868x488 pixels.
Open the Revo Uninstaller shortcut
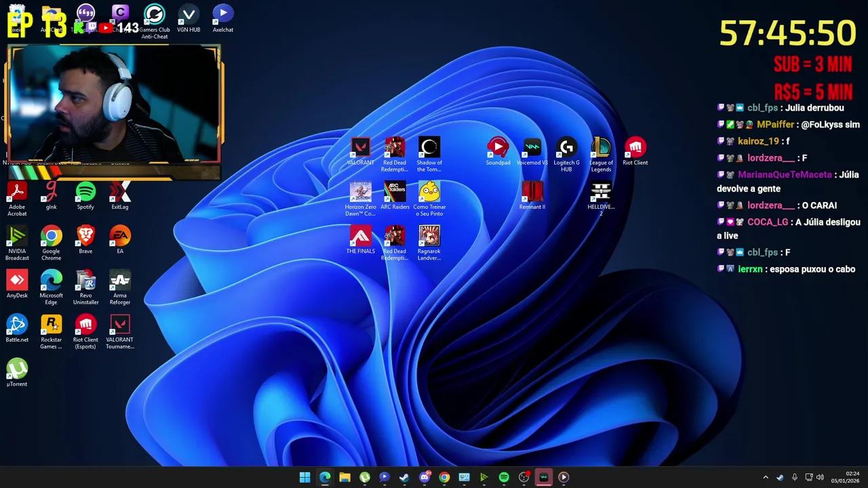coord(85,287)
